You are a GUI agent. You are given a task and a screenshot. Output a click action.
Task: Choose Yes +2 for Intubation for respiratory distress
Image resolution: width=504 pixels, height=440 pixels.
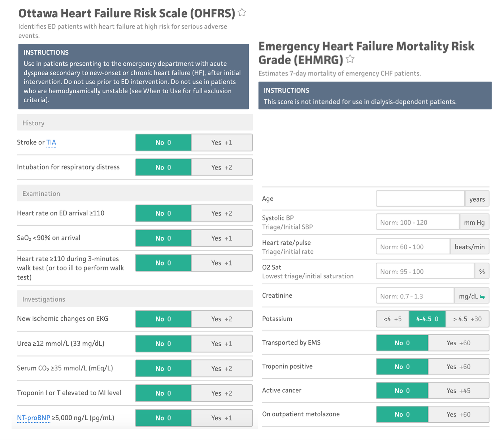222,168
